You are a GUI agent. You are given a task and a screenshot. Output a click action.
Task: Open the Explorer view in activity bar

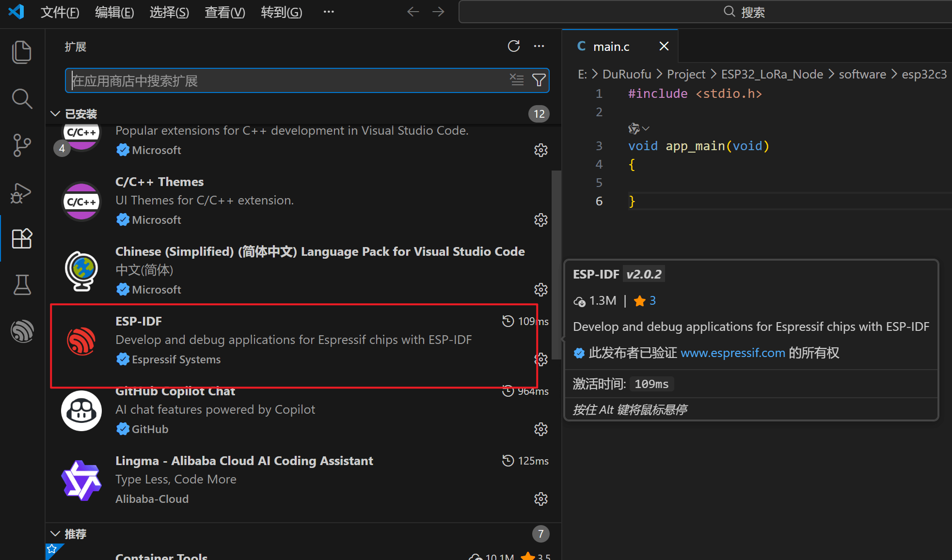click(22, 52)
